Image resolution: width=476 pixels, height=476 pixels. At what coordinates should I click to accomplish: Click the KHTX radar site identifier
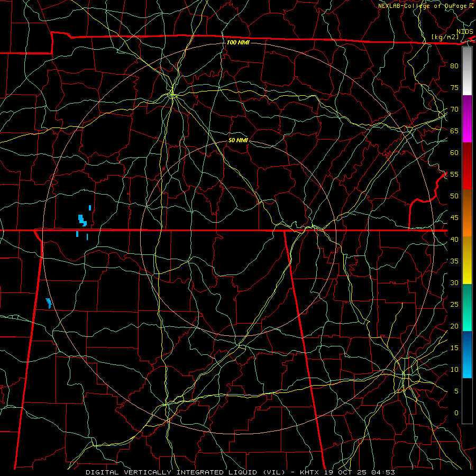[309, 472]
